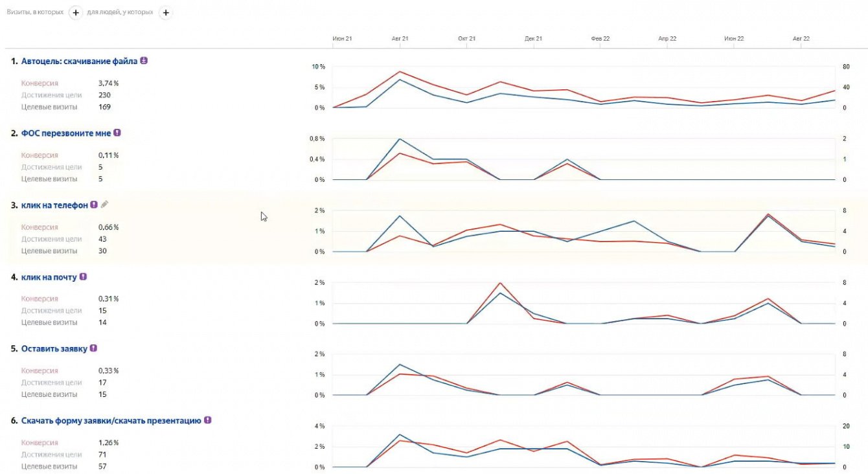Image resolution: width=868 pixels, height=474 pixels.
Task: Click the «Конверсия» metric label of goal 1
Action: click(40, 84)
